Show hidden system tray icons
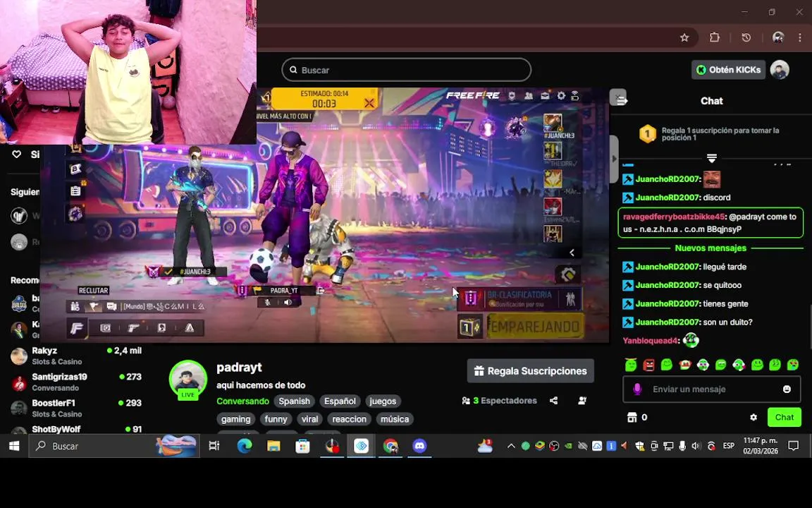 pos(511,446)
